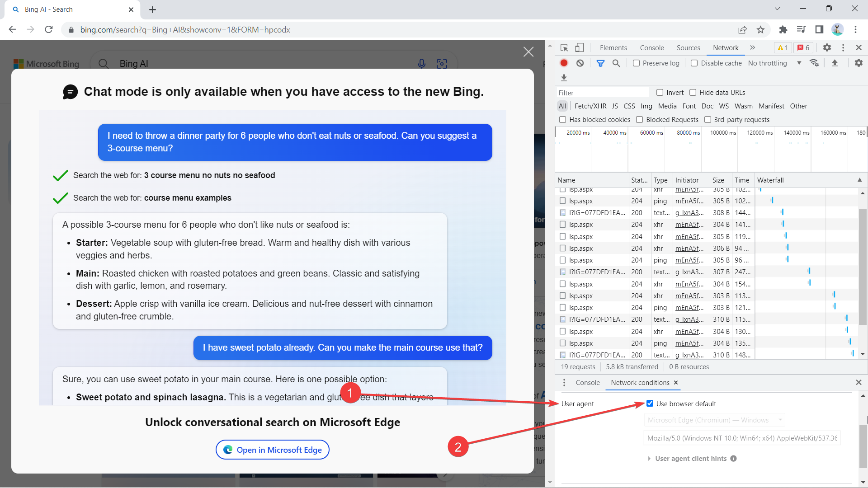Check Has blocked cookies checkbox
This screenshot has width=868, height=488.
tap(562, 120)
